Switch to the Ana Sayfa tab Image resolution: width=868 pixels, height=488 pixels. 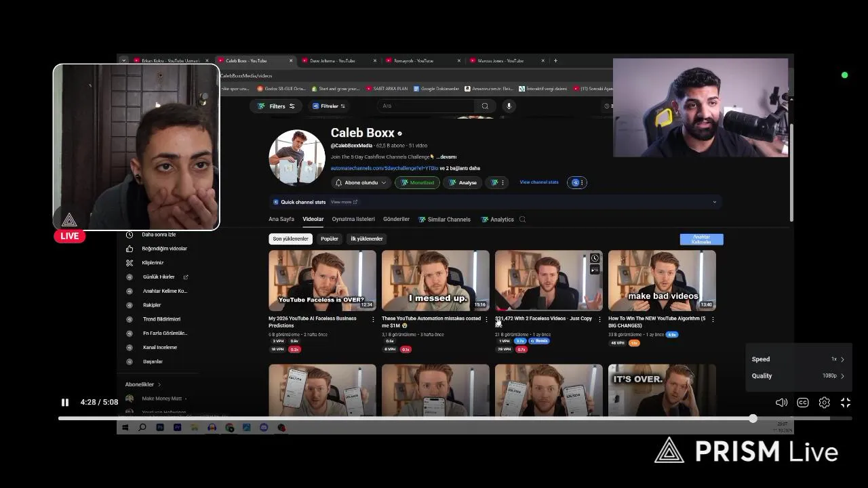pos(281,220)
